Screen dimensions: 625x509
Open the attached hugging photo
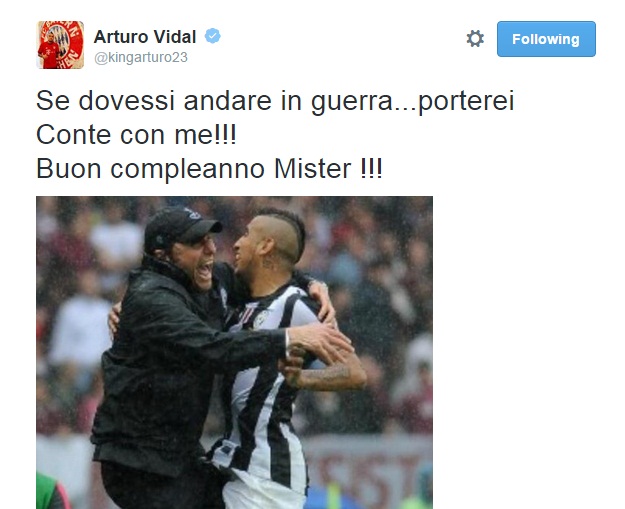[234, 352]
